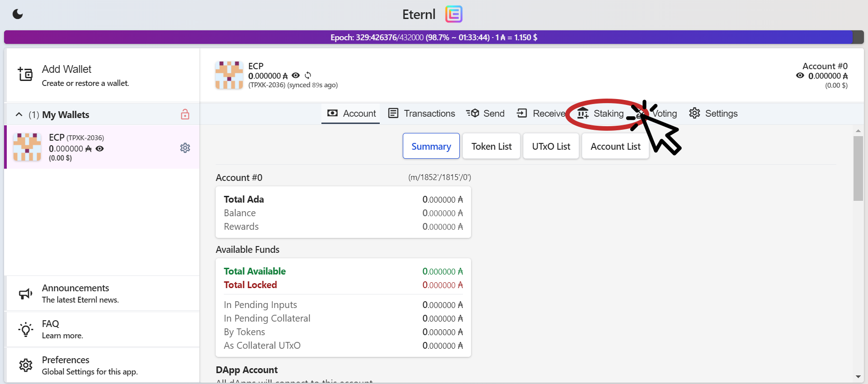868x384 pixels.
Task: Click the megaphone Announcements icon
Action: (25, 294)
